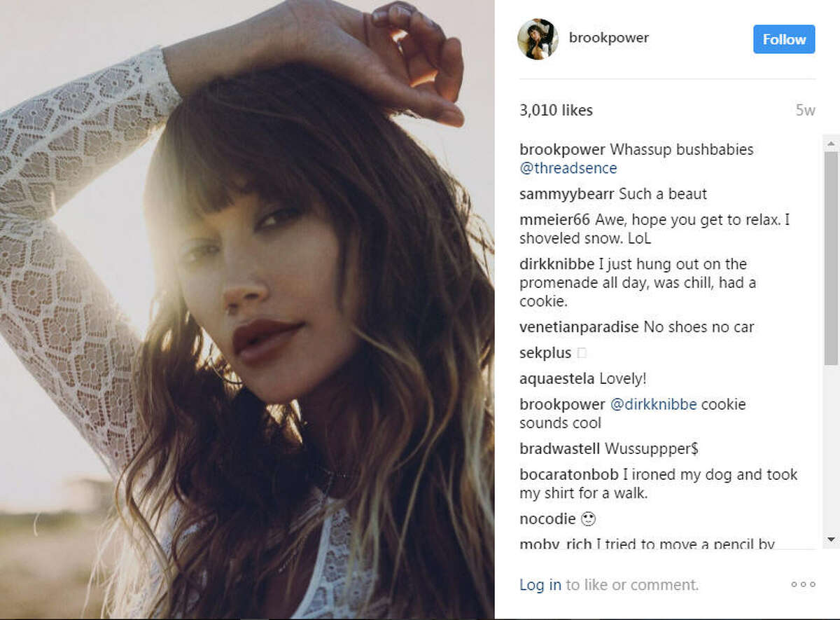This screenshot has width=840, height=620.
Task: View the 3,010 likes list
Action: coord(556,110)
